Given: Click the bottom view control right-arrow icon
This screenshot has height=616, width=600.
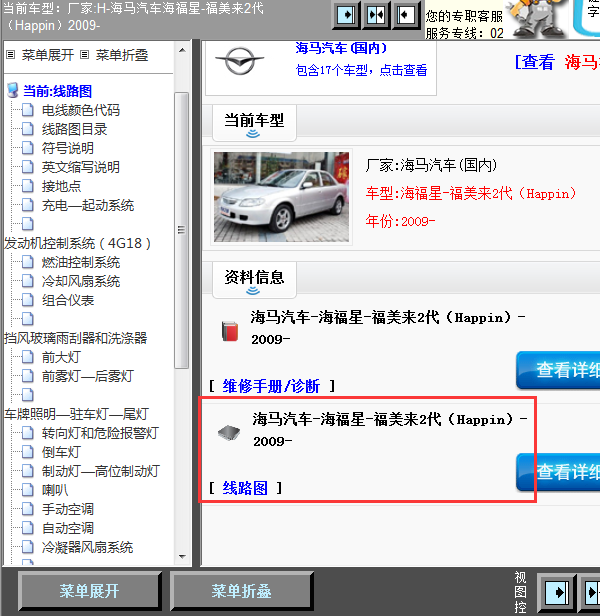Looking at the screenshot, I should coord(558,592).
